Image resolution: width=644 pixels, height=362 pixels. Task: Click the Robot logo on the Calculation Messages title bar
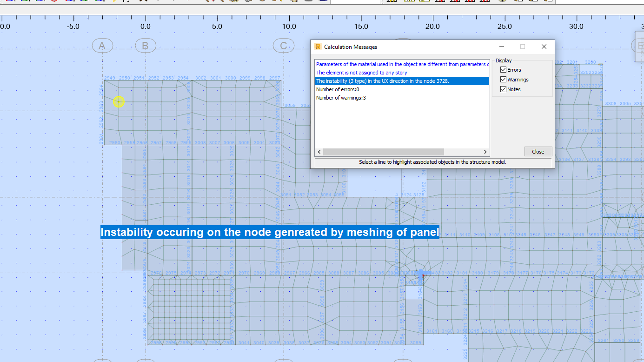tap(318, 47)
